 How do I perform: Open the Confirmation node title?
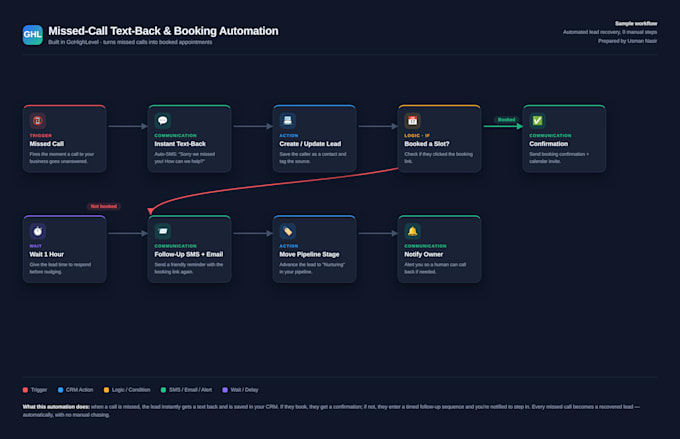548,144
